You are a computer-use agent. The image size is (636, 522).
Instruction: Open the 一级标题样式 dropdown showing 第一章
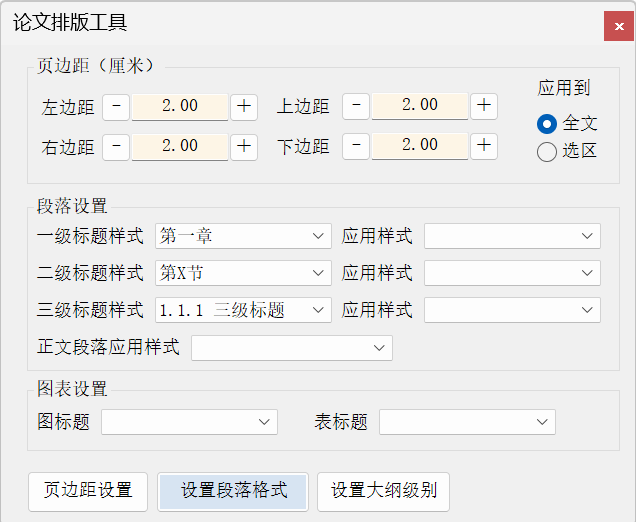pos(243,236)
